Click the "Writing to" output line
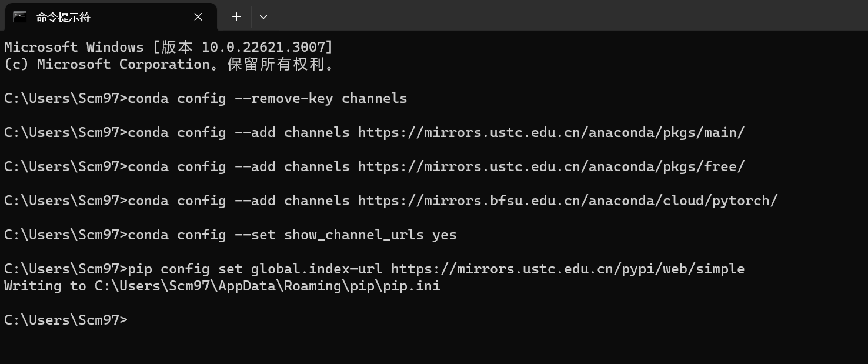 point(45,286)
